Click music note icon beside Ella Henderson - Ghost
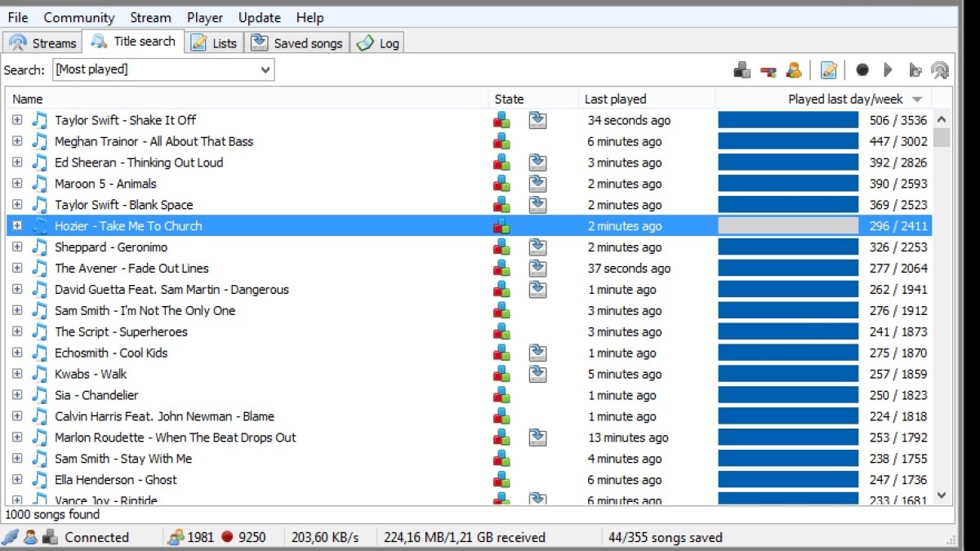980x551 pixels. tap(40, 480)
